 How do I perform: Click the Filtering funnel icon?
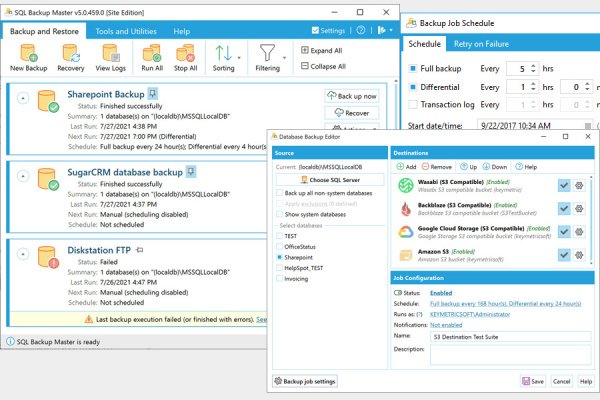click(267, 53)
